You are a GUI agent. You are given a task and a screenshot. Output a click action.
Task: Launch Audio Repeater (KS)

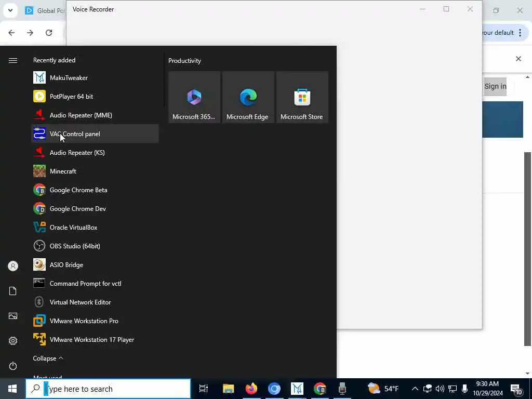coord(95,152)
